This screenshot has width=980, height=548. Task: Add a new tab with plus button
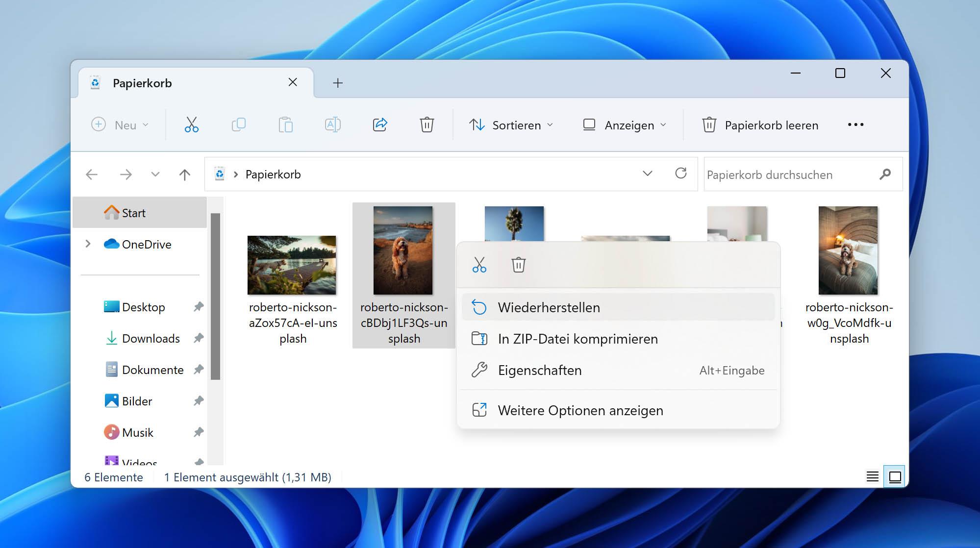pos(338,83)
